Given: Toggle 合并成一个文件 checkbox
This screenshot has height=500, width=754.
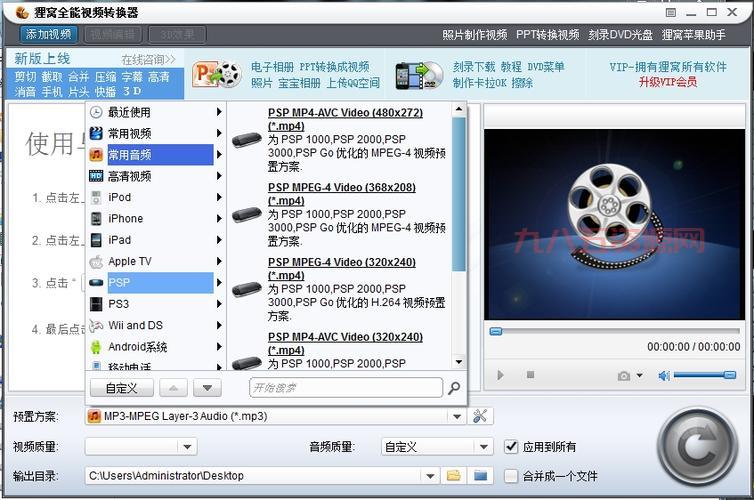Looking at the screenshot, I should click(x=511, y=476).
